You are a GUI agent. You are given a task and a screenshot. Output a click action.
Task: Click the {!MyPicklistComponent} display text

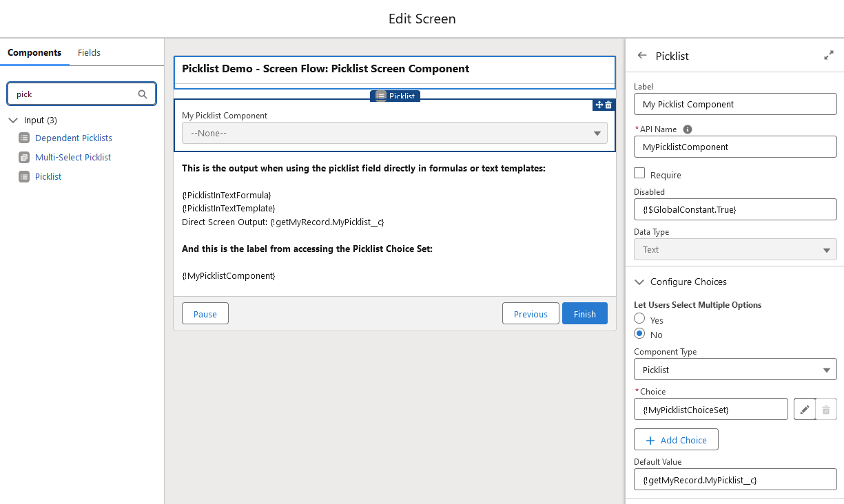coord(229,275)
